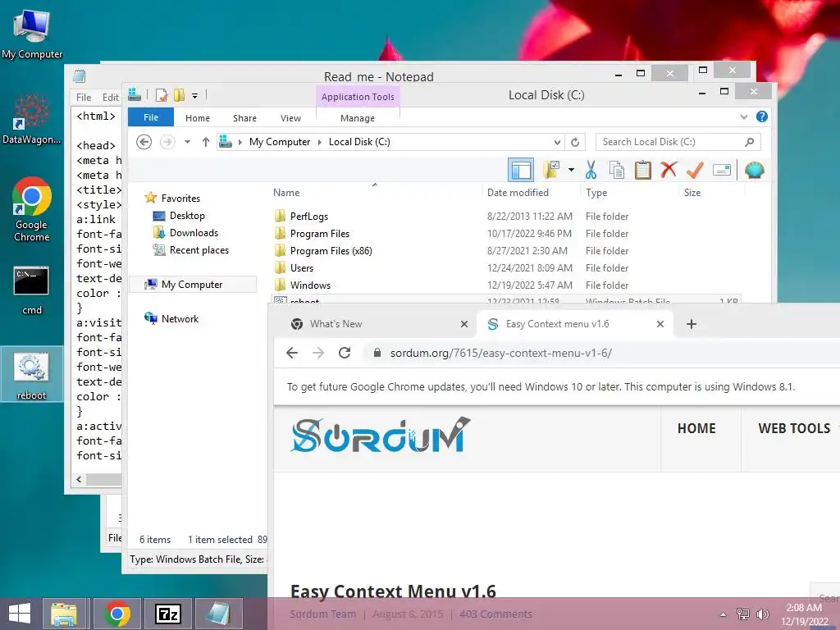840x630 pixels.
Task: Close the Easy Context menu v1.6 tab
Action: 660,324
